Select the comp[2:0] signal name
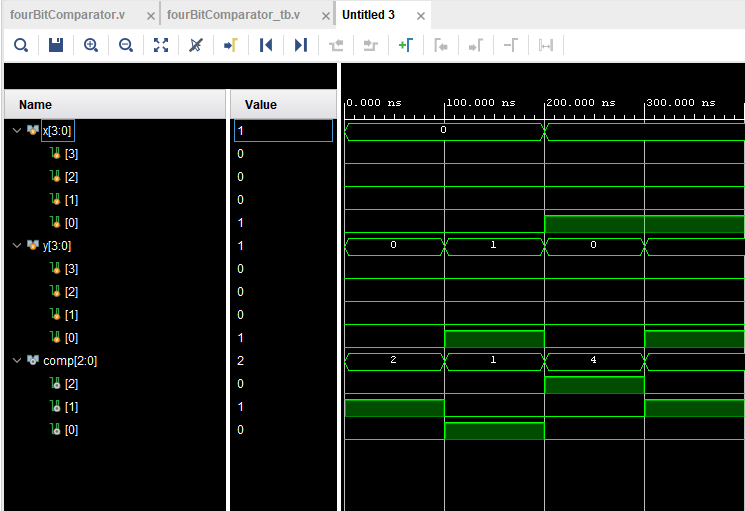The width and height of the screenshot is (745, 511). coord(69,361)
